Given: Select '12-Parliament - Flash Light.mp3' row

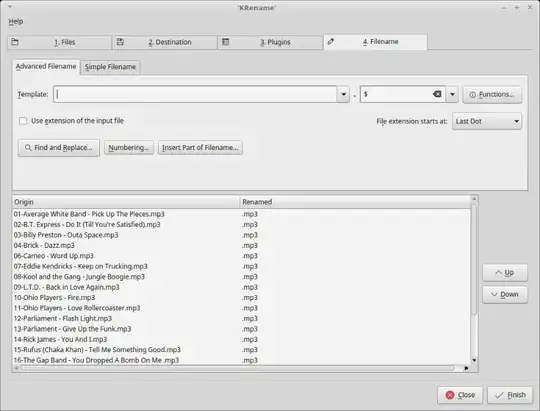Looking at the screenshot, I should pos(241,318).
